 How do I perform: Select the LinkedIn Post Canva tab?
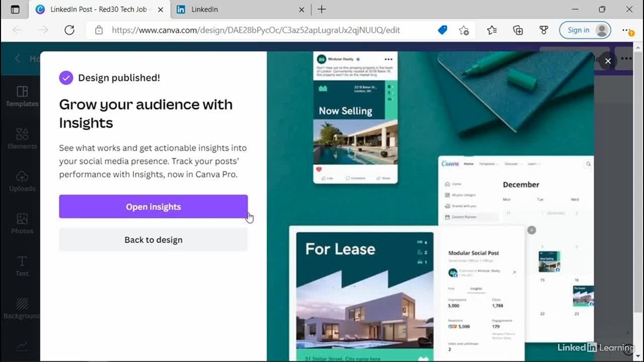(x=101, y=10)
